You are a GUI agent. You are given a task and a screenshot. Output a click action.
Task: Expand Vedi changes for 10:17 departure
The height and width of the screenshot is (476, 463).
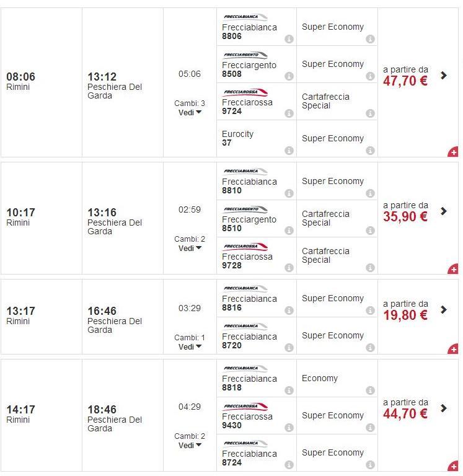pyautogui.click(x=190, y=248)
